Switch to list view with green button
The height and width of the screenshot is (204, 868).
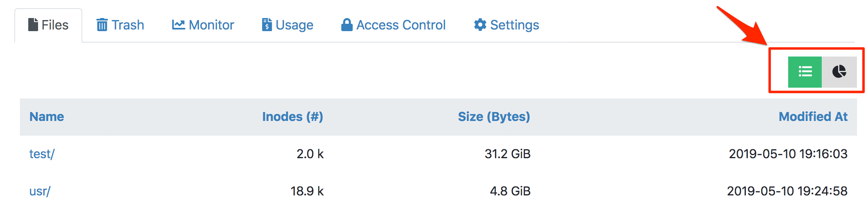click(x=805, y=72)
